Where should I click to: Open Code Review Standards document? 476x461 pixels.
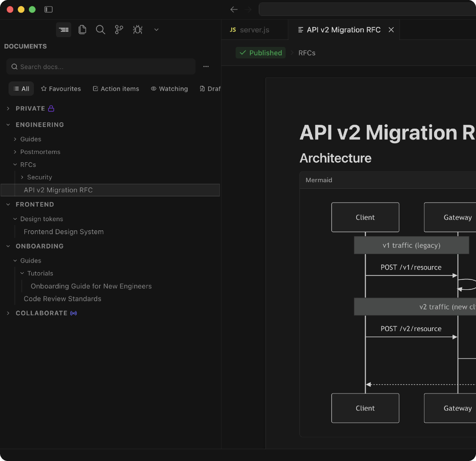coord(62,299)
